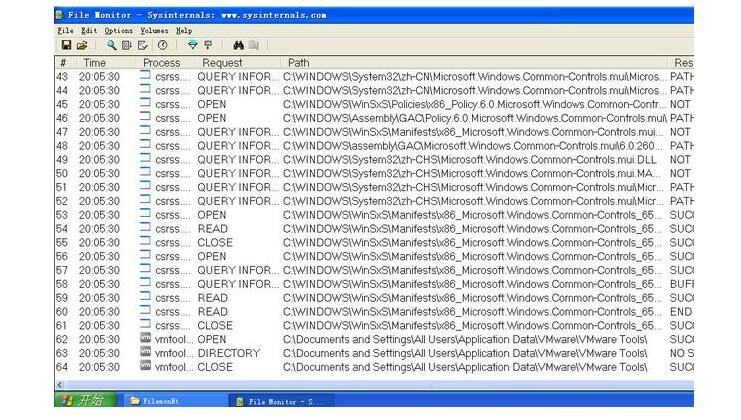741x420 pixels.
Task: Clear the display using the toolbar icon
Action: (x=143, y=45)
